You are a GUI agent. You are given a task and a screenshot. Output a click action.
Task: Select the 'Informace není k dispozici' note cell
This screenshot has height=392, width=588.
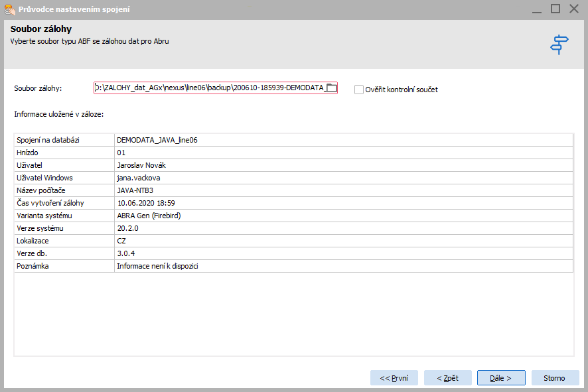click(158, 266)
